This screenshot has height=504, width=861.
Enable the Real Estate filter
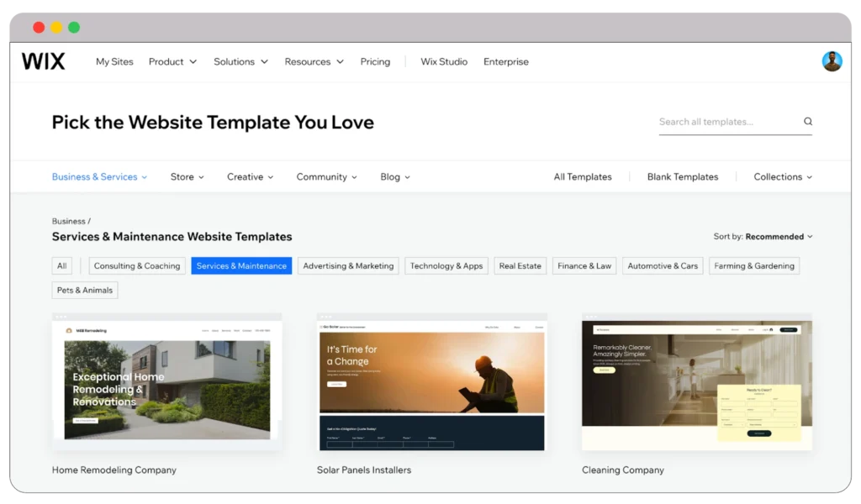(x=520, y=265)
